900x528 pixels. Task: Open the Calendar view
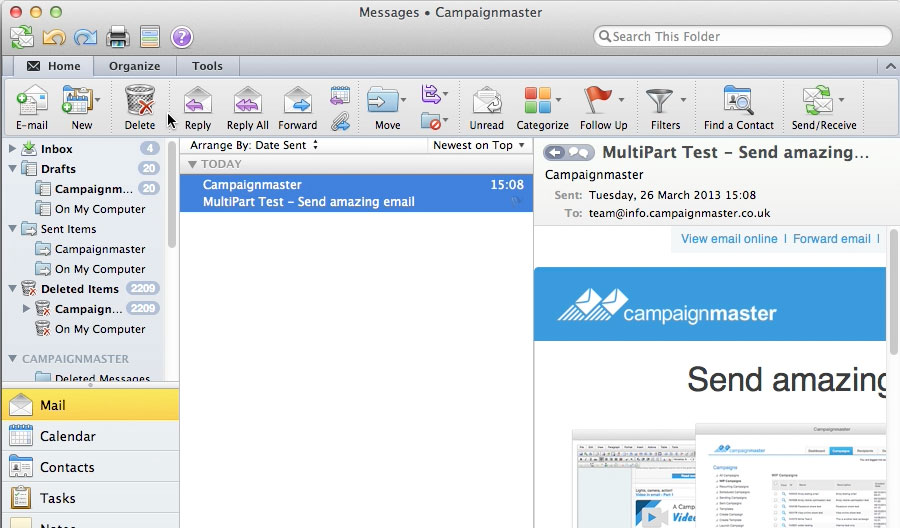[x=91, y=436]
